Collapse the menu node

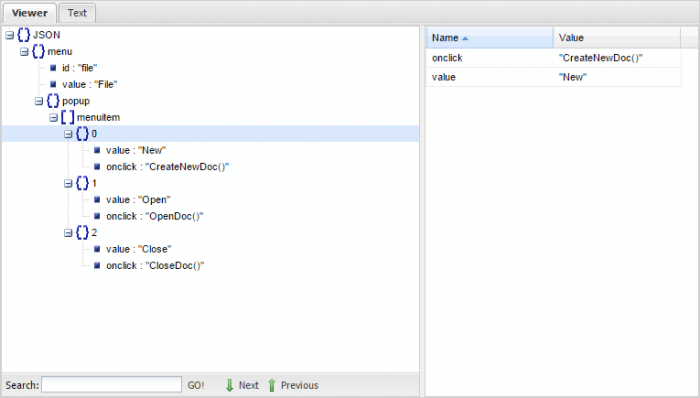(24, 52)
